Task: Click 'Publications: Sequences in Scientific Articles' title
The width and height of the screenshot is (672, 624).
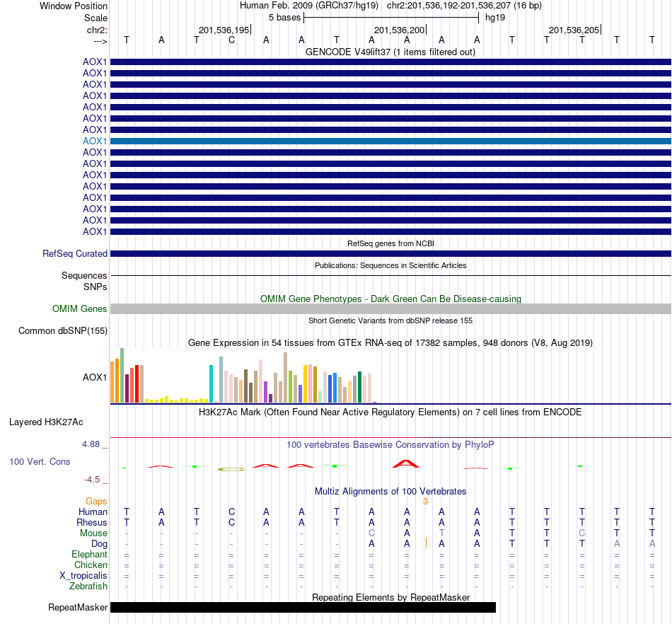Action: tap(390, 265)
